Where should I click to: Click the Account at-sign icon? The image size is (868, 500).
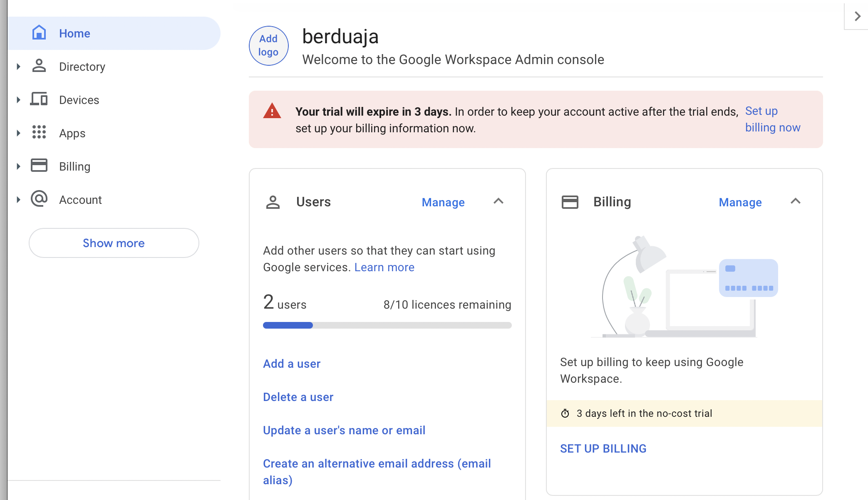[x=39, y=199]
